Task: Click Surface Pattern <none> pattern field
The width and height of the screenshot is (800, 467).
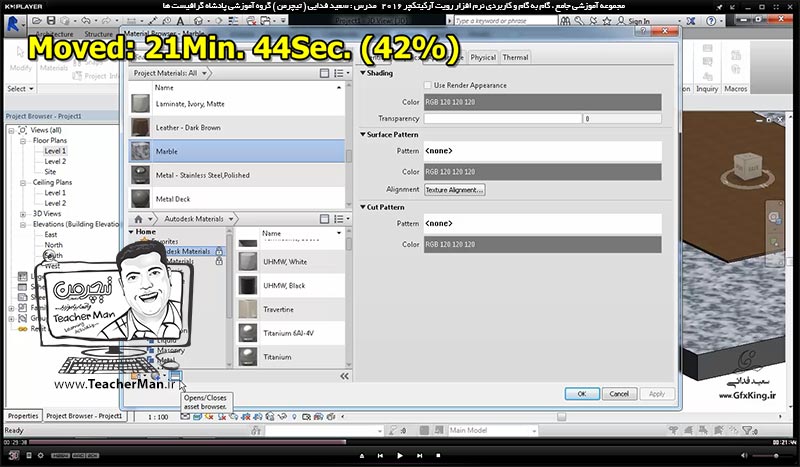Action: pyautogui.click(x=542, y=151)
